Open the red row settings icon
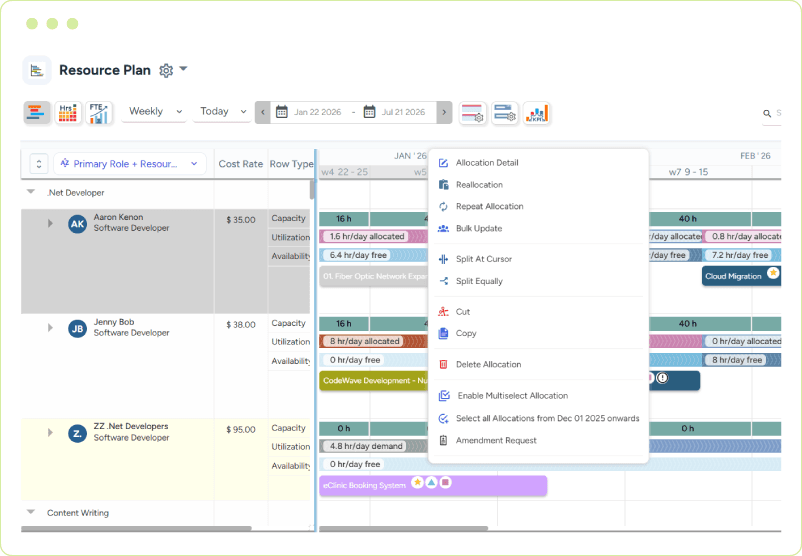The width and height of the screenshot is (802, 556). (x=472, y=113)
